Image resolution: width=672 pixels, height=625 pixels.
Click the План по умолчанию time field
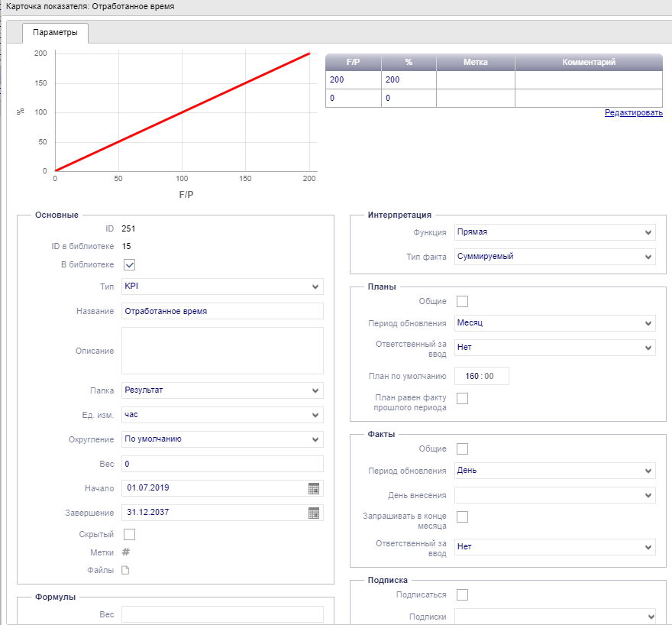481,376
